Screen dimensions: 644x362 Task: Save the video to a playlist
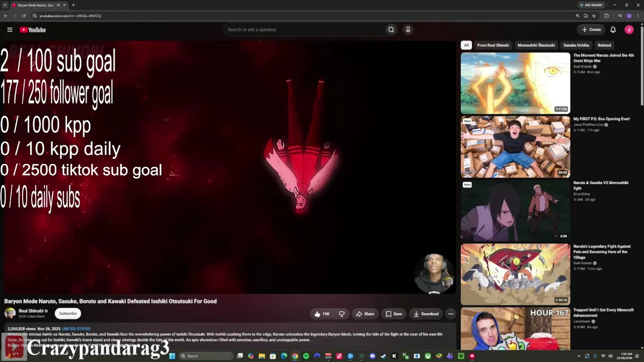394,314
